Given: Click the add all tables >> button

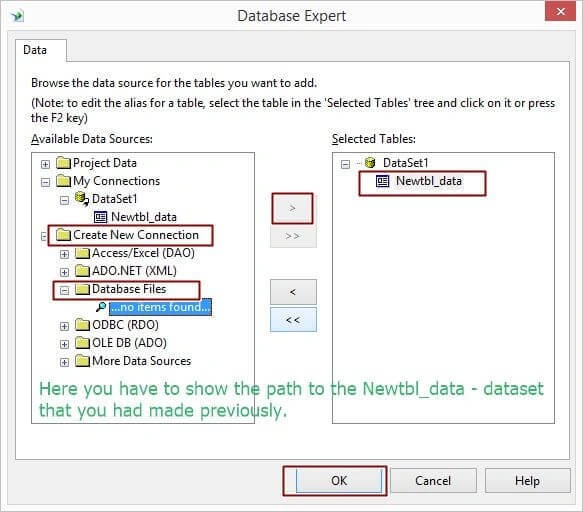Looking at the screenshot, I should 293,236.
